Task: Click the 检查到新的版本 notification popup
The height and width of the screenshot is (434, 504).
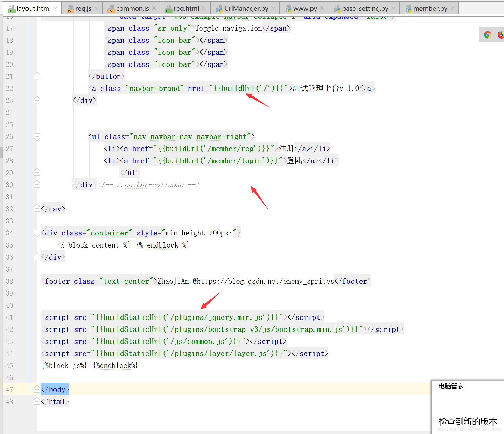Action: point(468,421)
